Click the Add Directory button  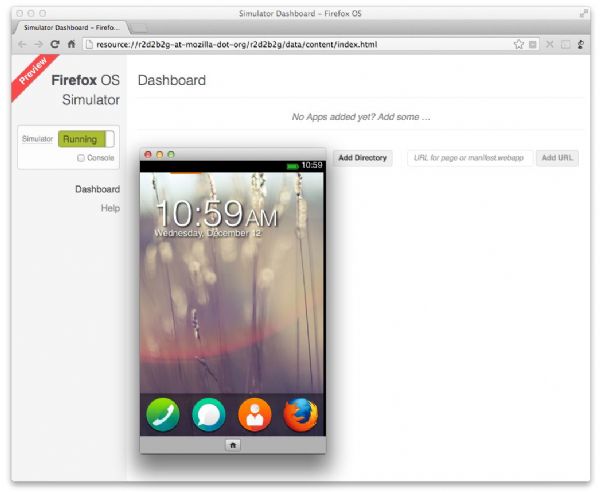(362, 158)
